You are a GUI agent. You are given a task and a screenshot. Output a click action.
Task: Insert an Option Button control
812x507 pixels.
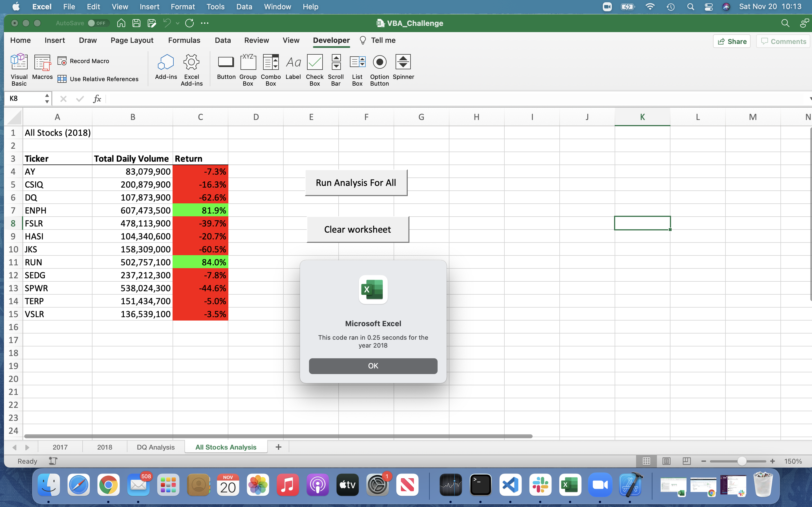[379, 62]
